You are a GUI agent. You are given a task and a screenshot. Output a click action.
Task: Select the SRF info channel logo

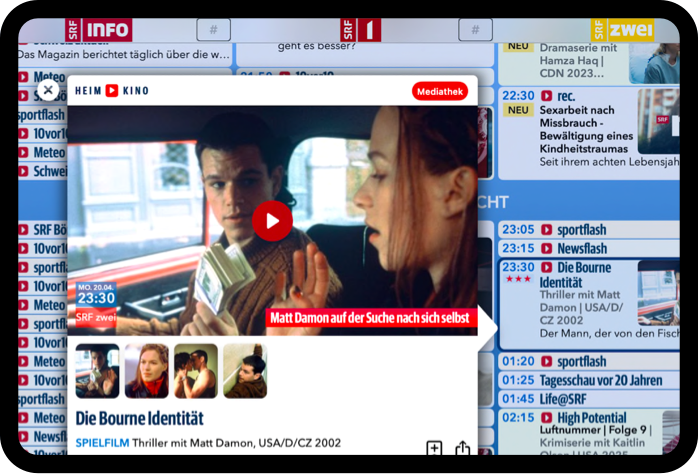pyautogui.click(x=98, y=30)
